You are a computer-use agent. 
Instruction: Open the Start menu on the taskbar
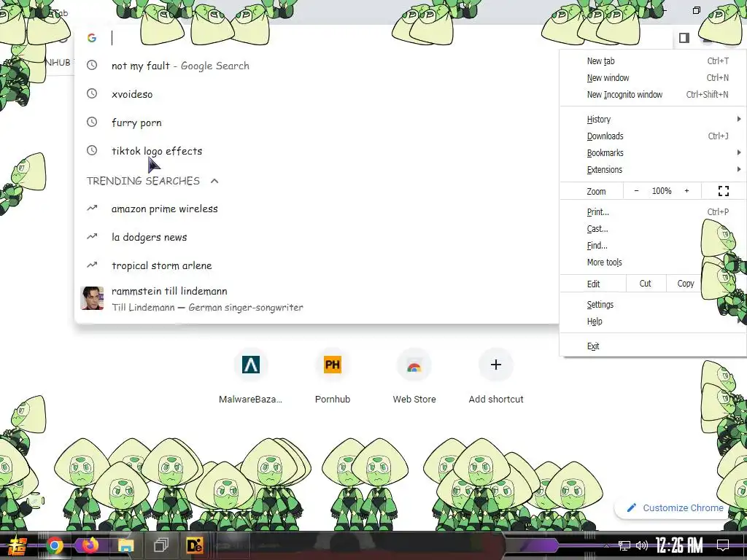point(18,545)
